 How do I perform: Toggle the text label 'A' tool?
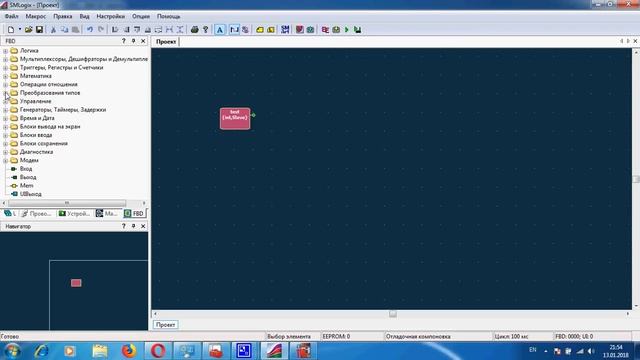220,29
